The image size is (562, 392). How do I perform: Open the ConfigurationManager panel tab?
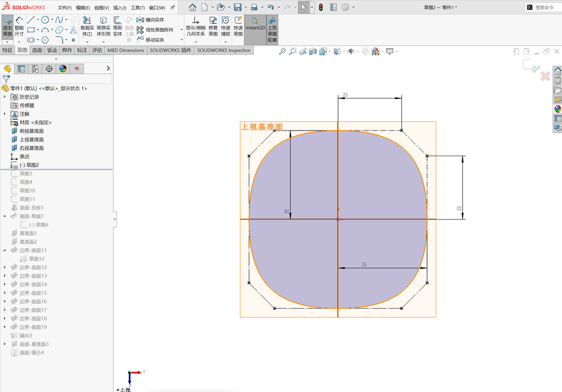click(35, 69)
